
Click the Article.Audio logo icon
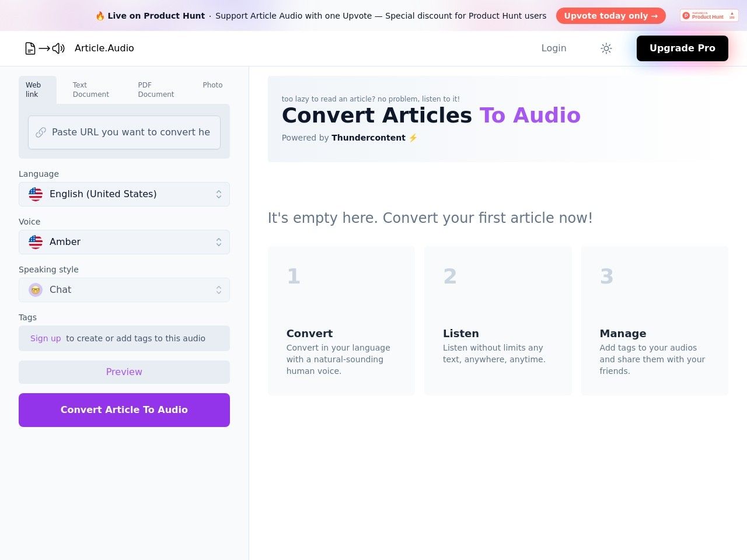tap(44, 48)
